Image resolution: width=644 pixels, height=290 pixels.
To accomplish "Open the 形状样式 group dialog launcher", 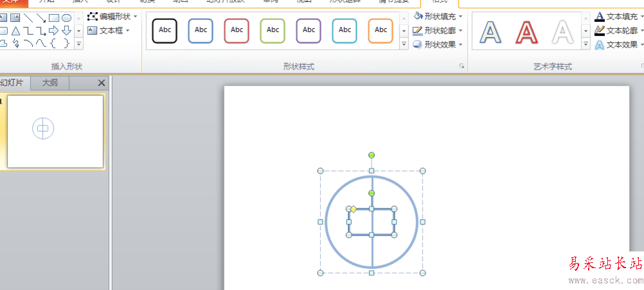I will [x=462, y=66].
